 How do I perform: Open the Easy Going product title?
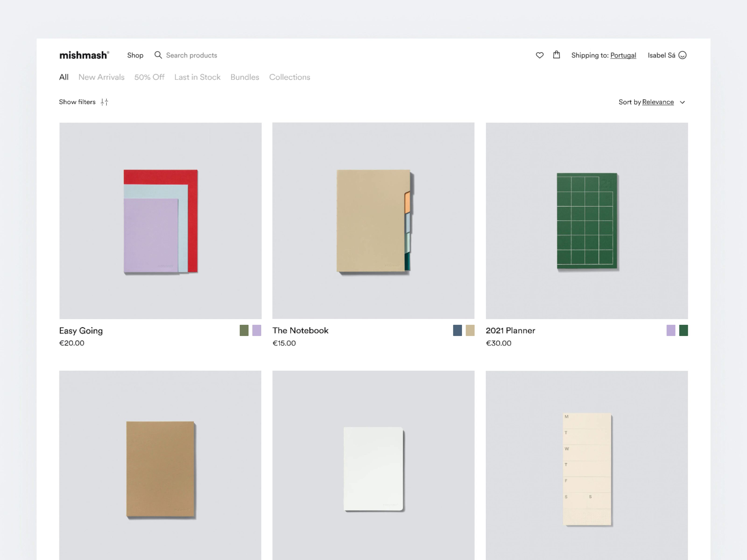pyautogui.click(x=81, y=330)
